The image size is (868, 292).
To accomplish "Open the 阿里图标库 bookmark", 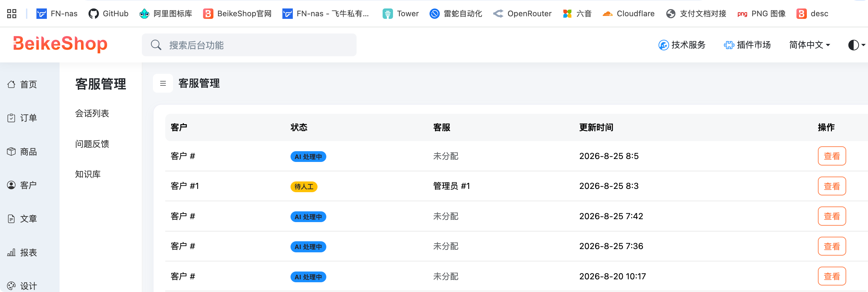I will (166, 13).
